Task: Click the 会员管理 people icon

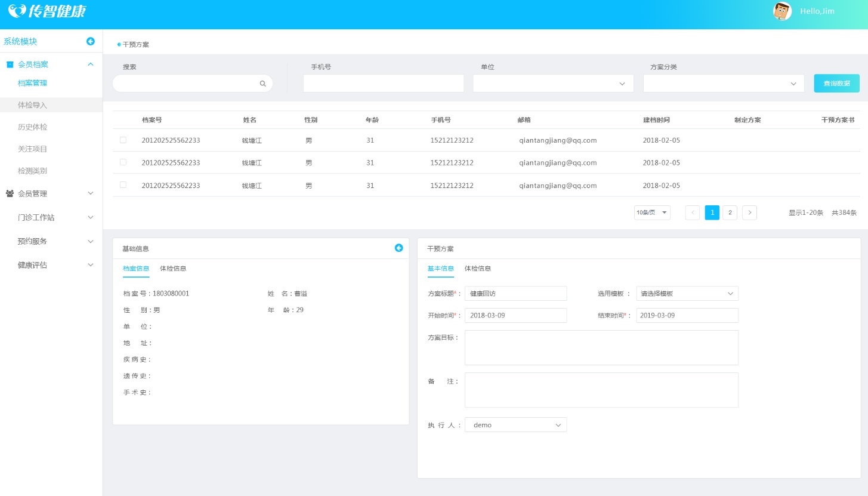Action: [10, 193]
